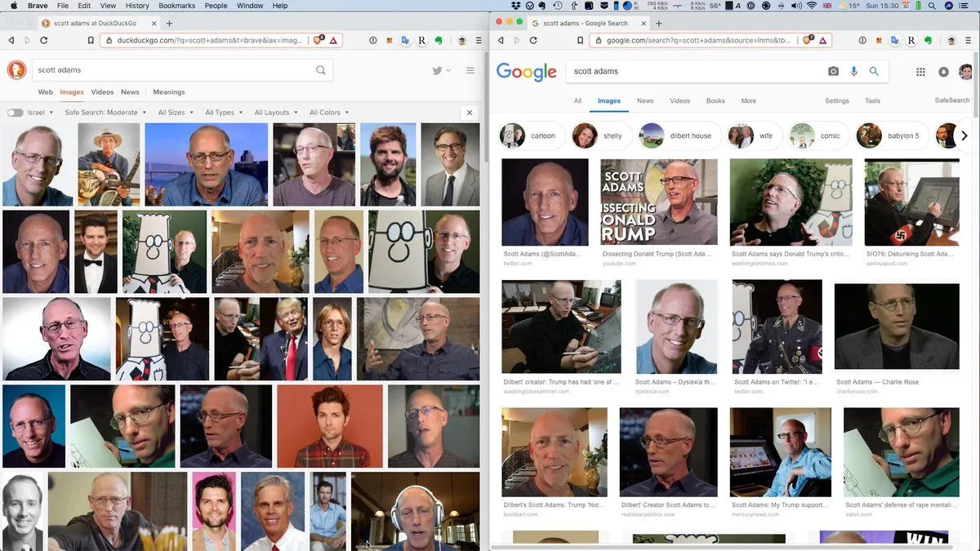Expand the More menu on Google
This screenshot has width=980, height=551.
point(748,101)
